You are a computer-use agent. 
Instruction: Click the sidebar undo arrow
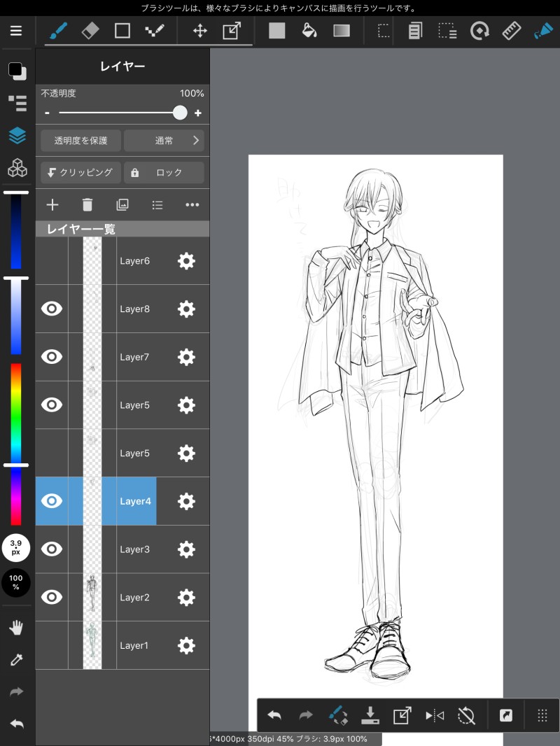16,724
